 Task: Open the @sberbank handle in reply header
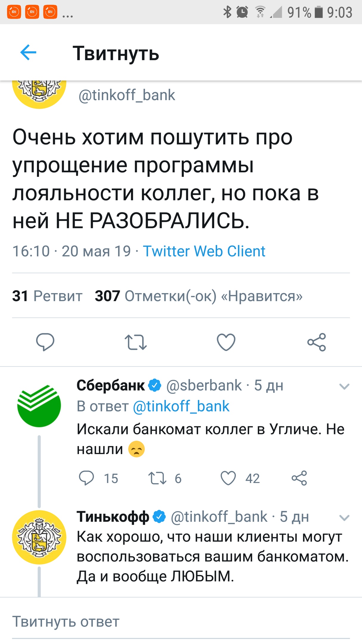204,386
